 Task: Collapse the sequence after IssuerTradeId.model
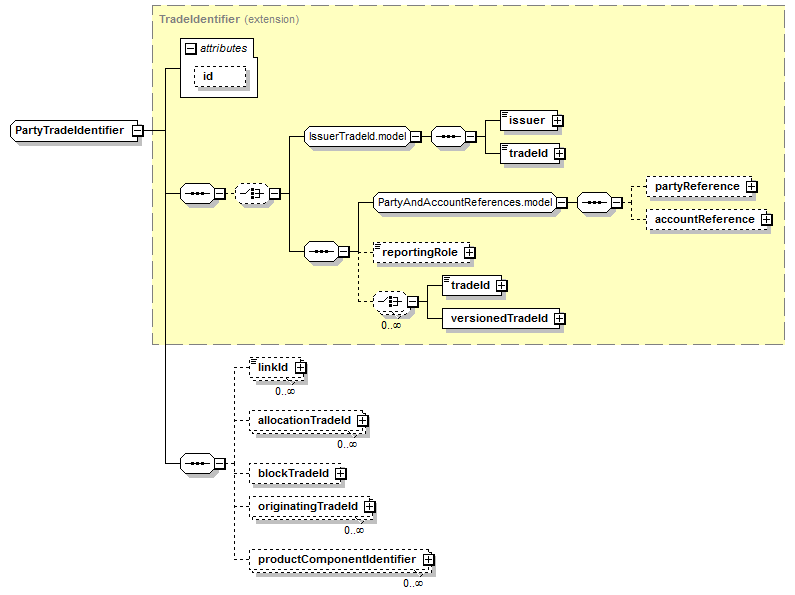[471, 136]
